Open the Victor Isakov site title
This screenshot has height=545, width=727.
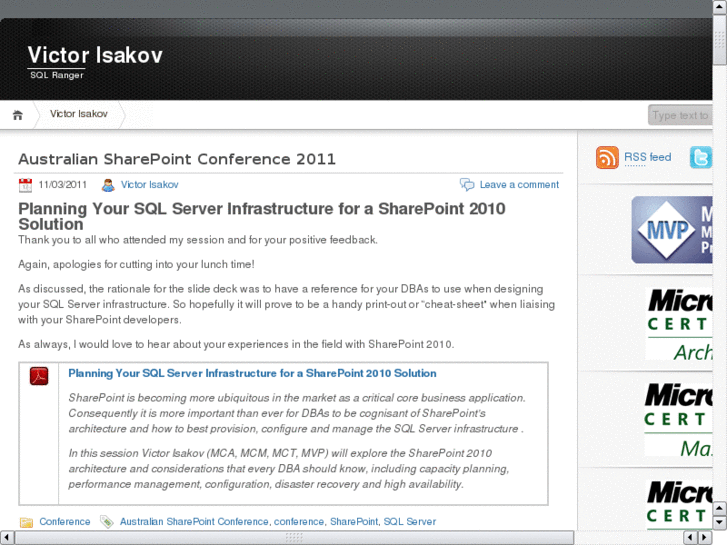click(95, 55)
